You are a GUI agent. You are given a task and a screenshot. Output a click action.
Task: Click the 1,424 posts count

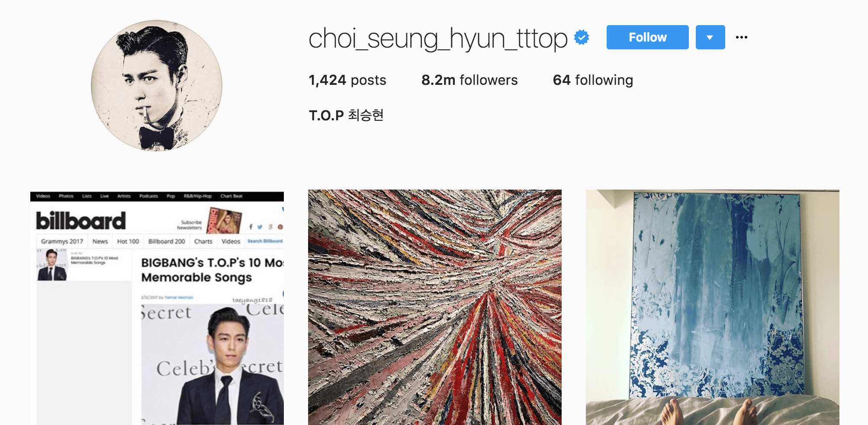347,80
